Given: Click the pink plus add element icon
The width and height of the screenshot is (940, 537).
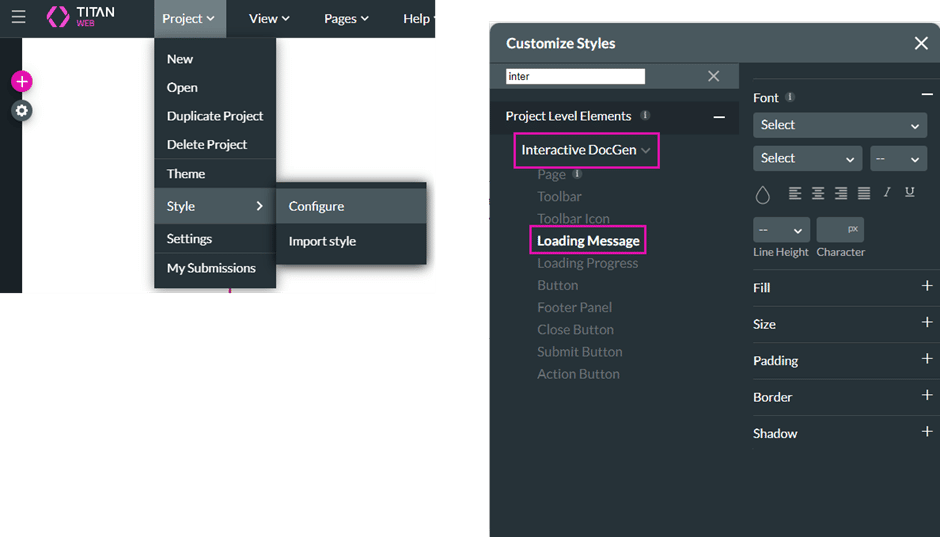Looking at the screenshot, I should 22,82.
